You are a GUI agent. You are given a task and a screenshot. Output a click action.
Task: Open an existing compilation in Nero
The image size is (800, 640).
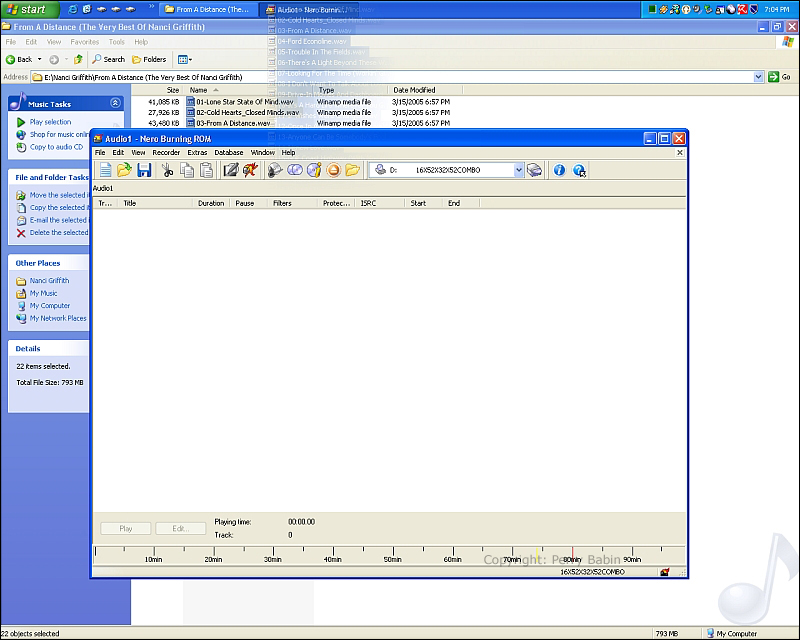coord(124,170)
